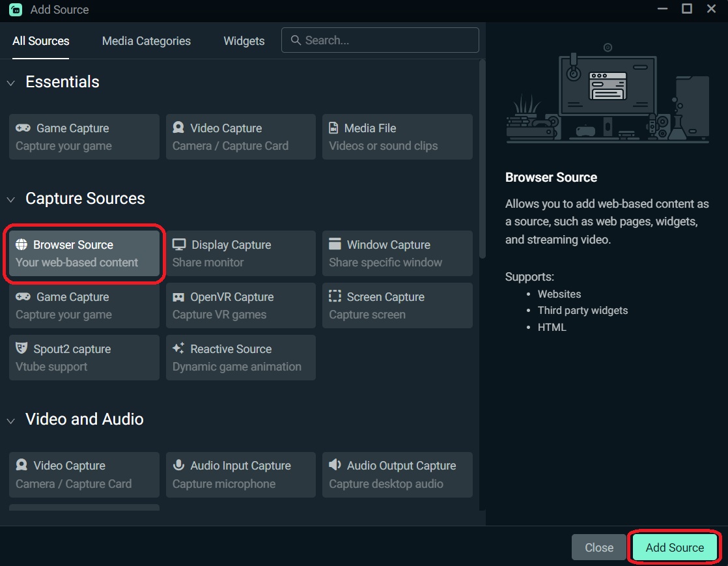Pick the Window Capture icon
This screenshot has height=566, width=728.
[x=335, y=245]
